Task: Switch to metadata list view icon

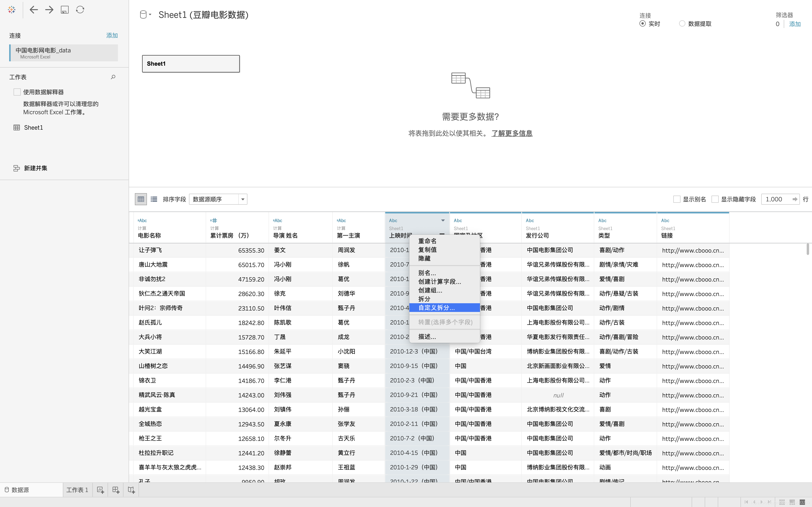Action: [154, 199]
